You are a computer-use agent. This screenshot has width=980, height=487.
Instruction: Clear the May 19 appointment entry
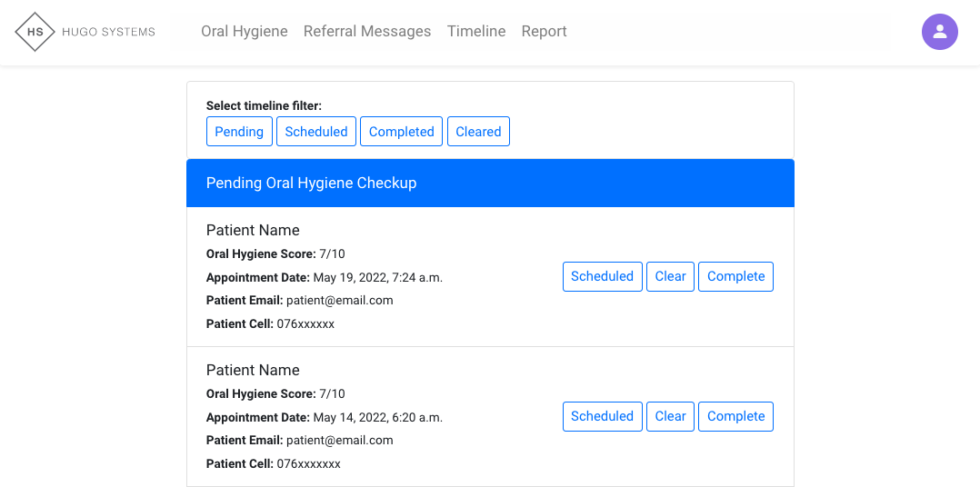tap(670, 277)
